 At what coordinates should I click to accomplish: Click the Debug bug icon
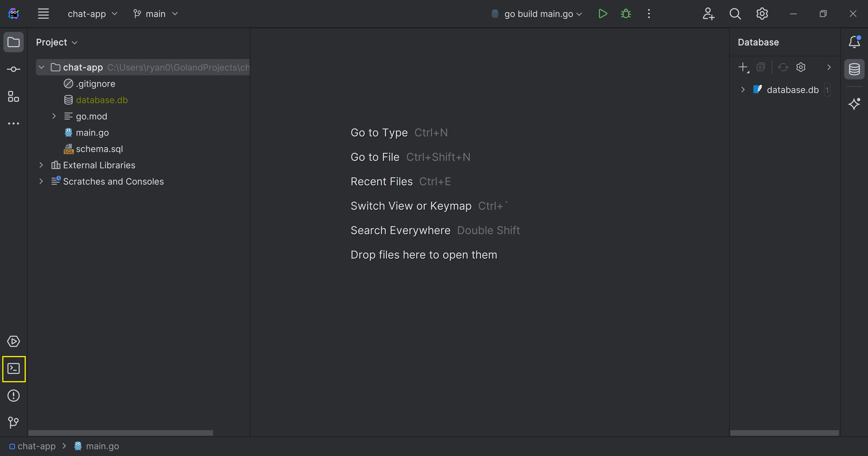click(626, 14)
